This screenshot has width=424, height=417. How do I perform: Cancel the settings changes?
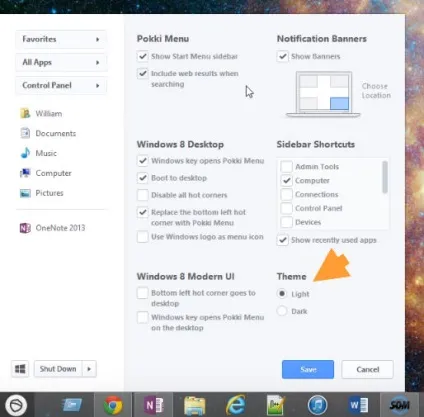367,369
